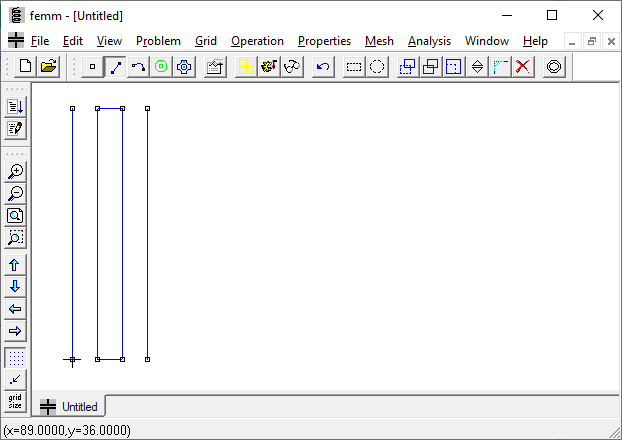Create a new document with the New icon

25,67
